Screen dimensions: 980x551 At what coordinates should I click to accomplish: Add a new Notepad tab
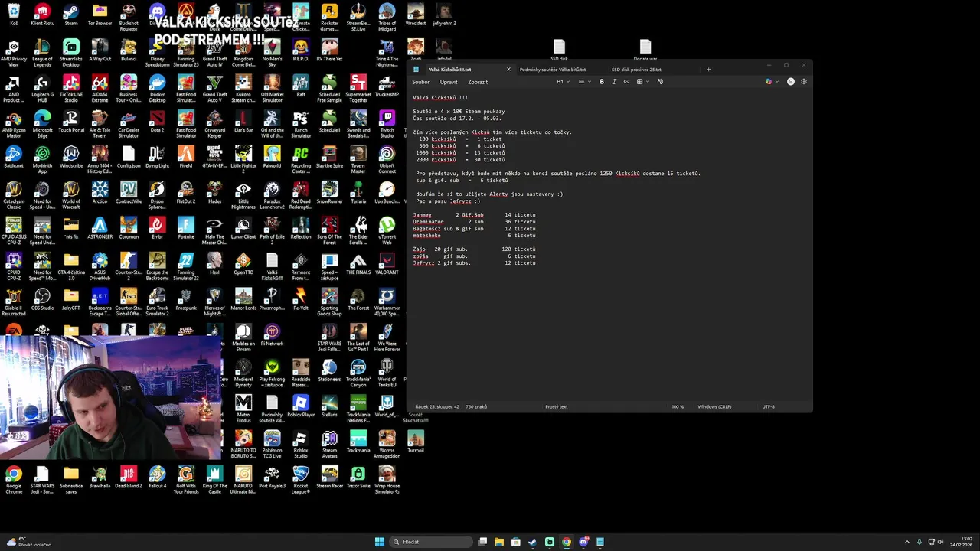pyautogui.click(x=708, y=70)
